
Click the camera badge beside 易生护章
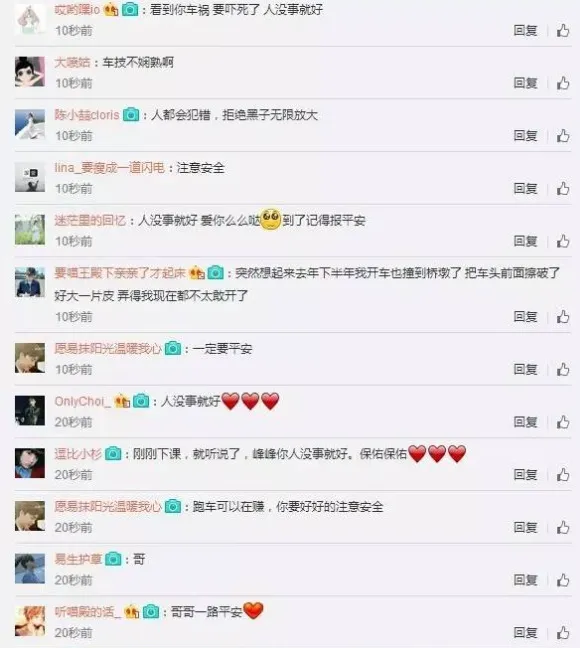click(x=113, y=559)
